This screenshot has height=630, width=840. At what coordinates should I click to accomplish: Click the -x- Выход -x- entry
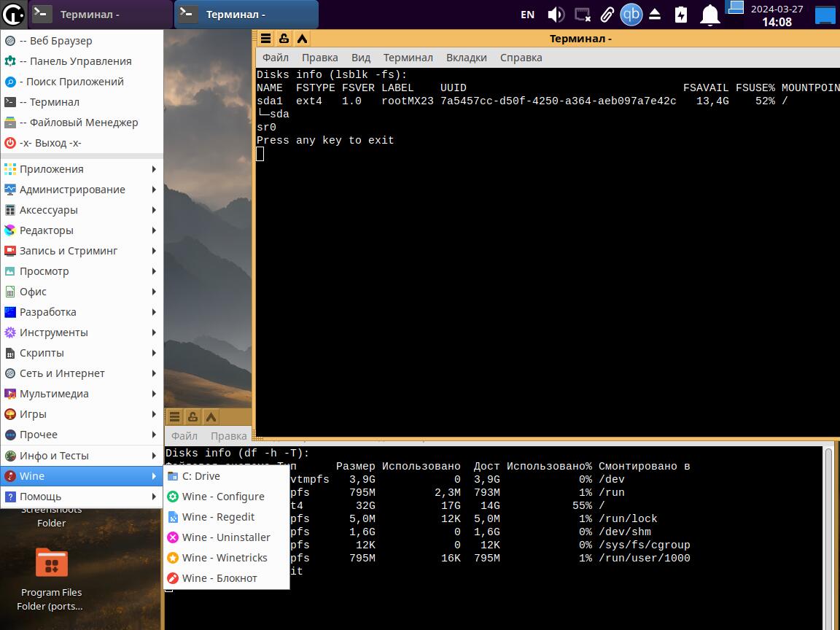[x=50, y=143]
